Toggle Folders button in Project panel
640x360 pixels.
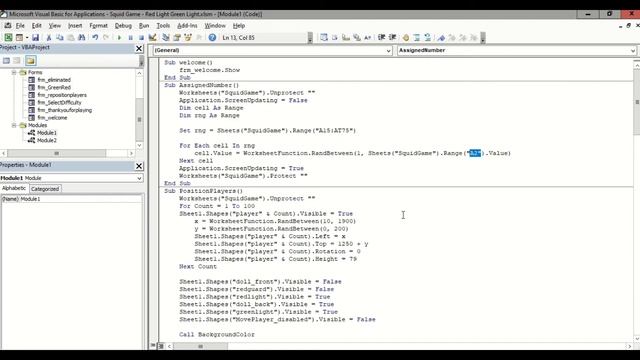[x=31, y=61]
